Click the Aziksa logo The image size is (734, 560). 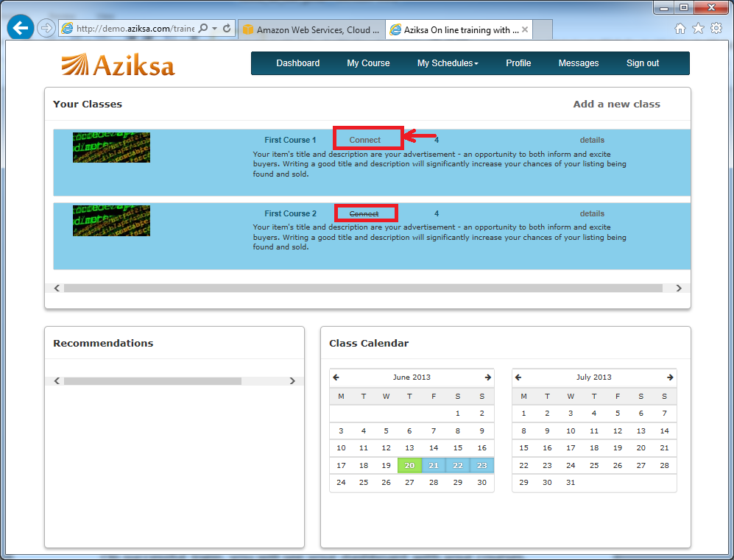[118, 65]
